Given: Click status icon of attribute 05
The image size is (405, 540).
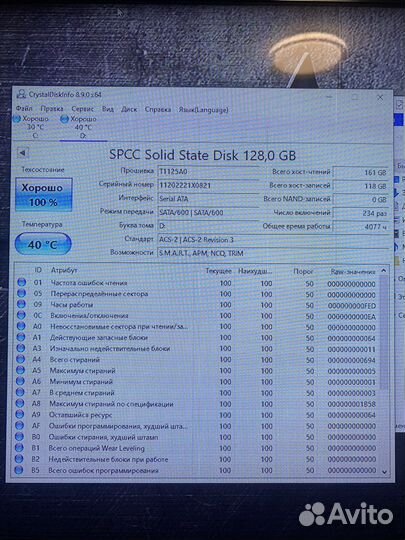Looking at the screenshot, I should point(21,293).
